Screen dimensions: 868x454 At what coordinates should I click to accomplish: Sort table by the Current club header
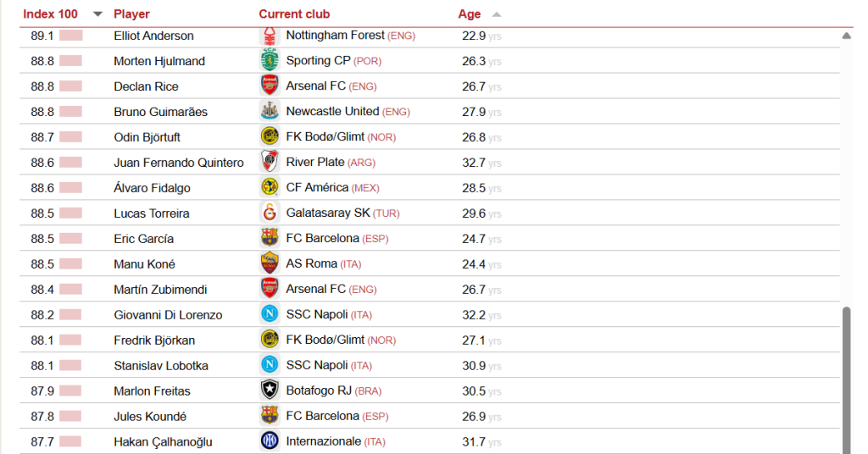click(294, 14)
